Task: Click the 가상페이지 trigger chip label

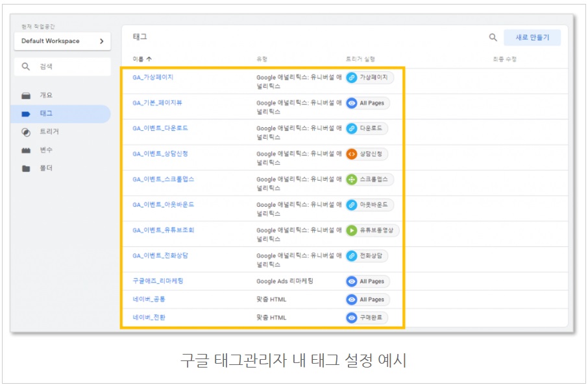Action: (373, 77)
